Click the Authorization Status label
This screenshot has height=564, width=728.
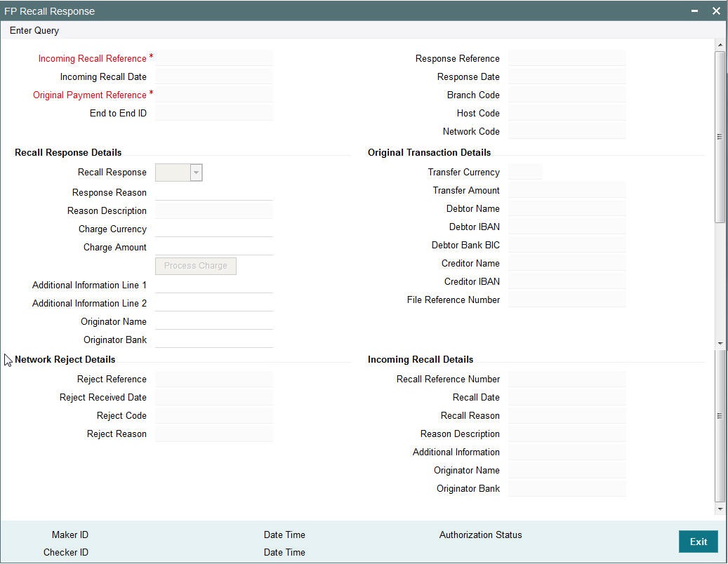[x=480, y=535]
